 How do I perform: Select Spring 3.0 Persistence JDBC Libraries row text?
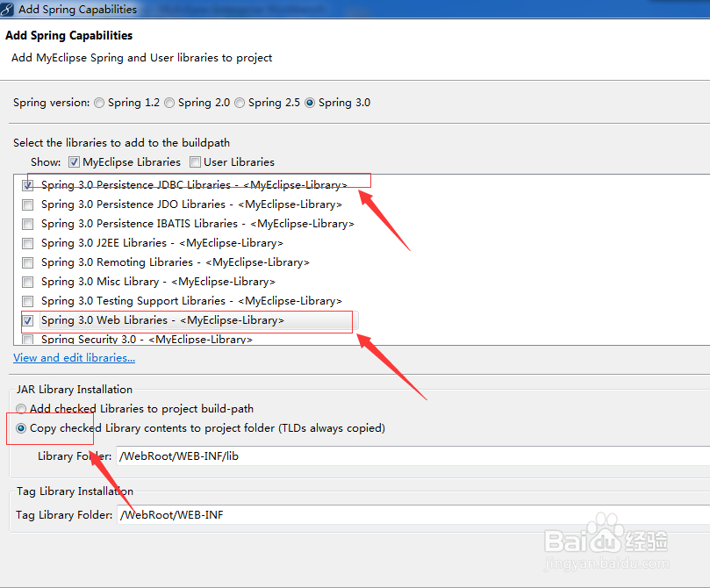coord(194,185)
